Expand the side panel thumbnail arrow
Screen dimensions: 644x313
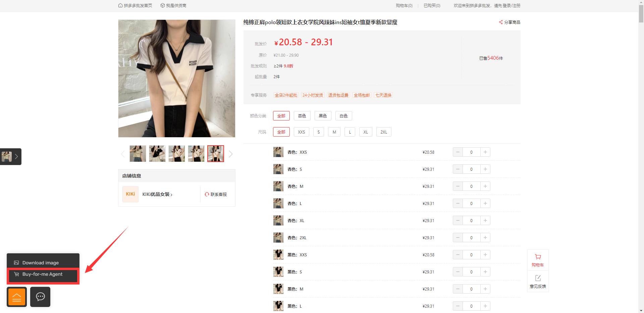pyautogui.click(x=16, y=157)
